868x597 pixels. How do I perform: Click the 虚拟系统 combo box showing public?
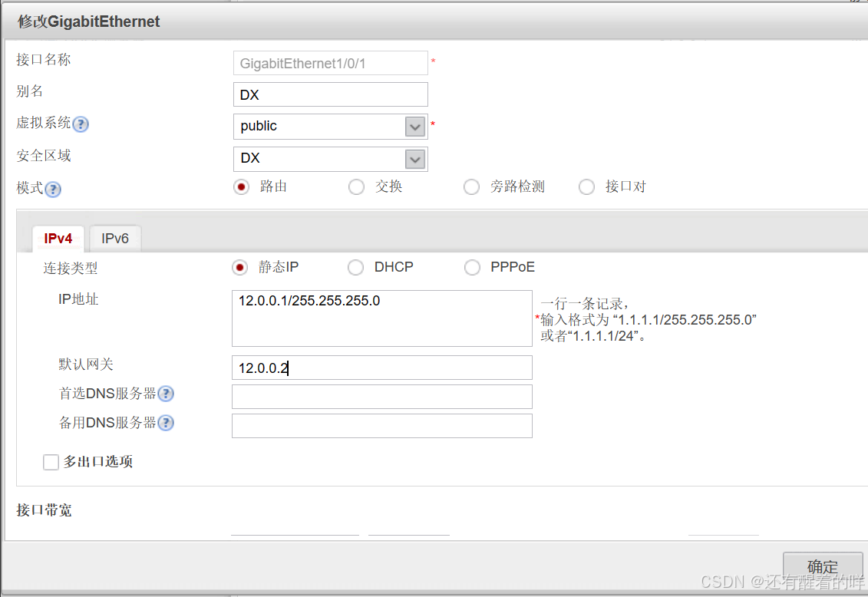point(331,127)
